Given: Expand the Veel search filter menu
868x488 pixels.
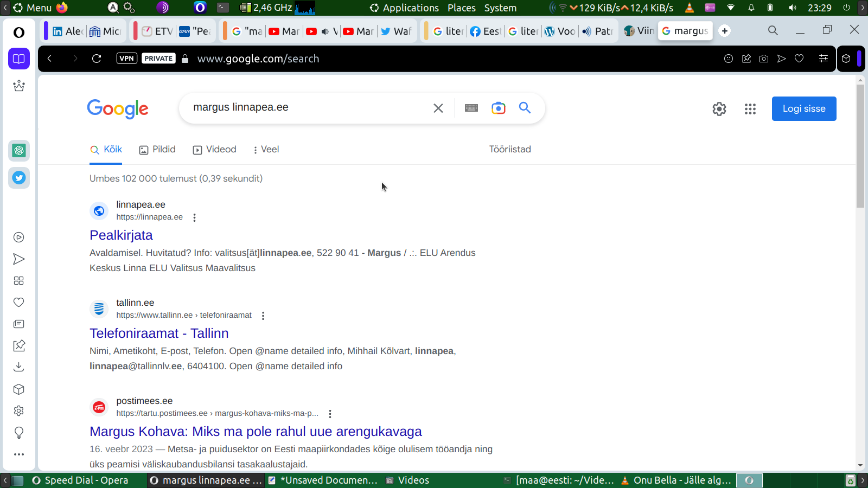Looking at the screenshot, I should 265,150.
